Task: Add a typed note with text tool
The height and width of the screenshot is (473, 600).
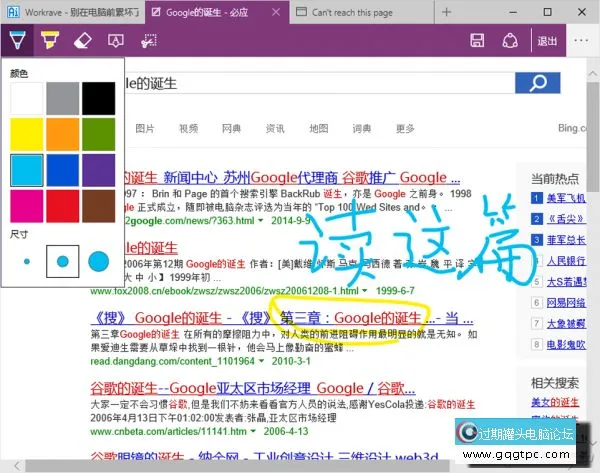Action: (116, 40)
